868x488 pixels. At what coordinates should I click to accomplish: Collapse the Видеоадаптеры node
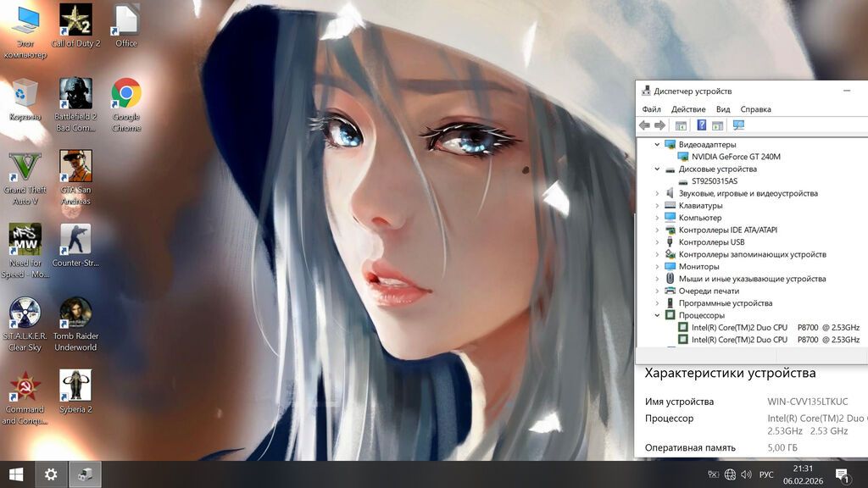657,144
